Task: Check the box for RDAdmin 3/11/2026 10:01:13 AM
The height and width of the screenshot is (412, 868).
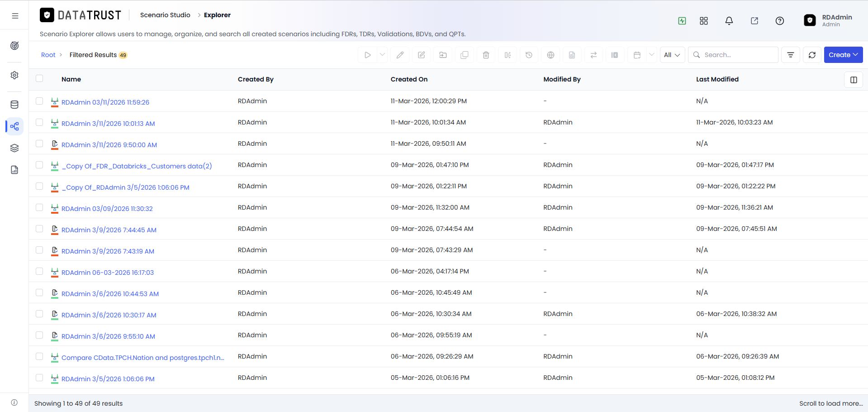Action: point(39,122)
